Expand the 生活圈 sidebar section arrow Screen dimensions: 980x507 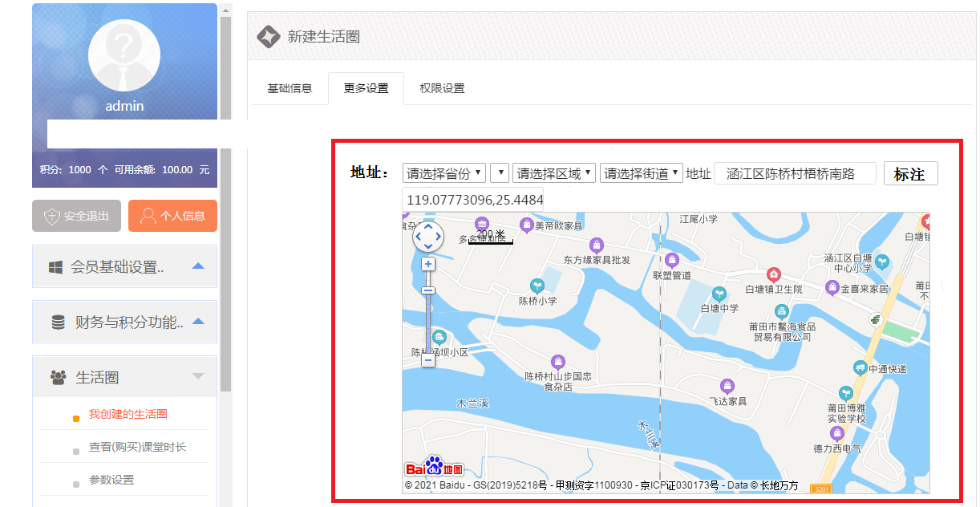coord(198,376)
